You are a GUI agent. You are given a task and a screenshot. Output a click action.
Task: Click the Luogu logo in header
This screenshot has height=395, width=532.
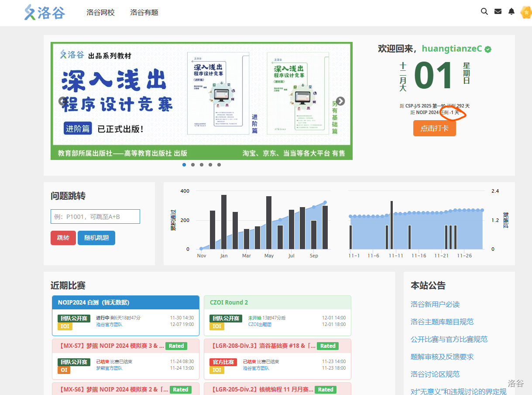[x=45, y=12]
